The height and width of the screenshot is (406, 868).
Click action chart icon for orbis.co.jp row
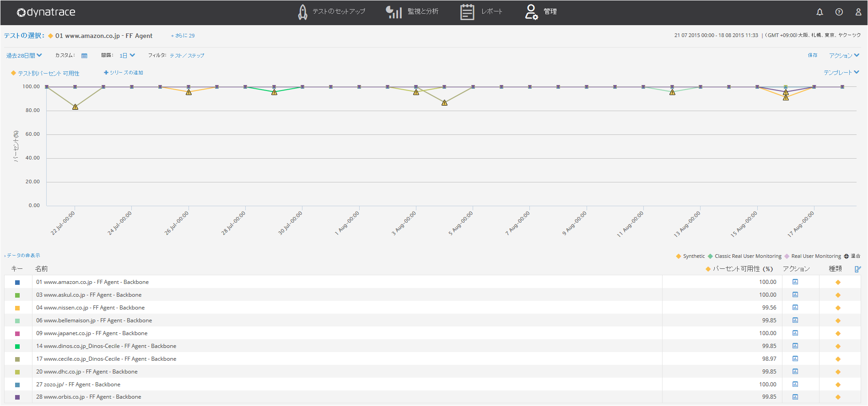coord(795,397)
